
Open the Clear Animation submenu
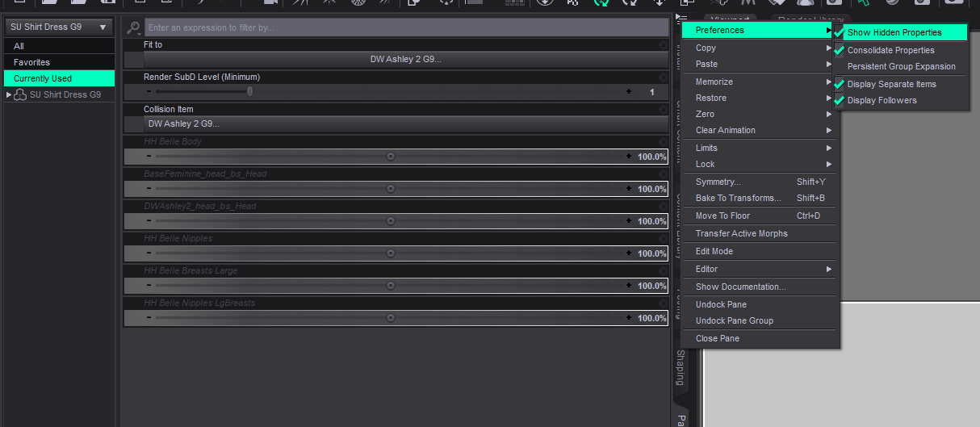pos(761,130)
